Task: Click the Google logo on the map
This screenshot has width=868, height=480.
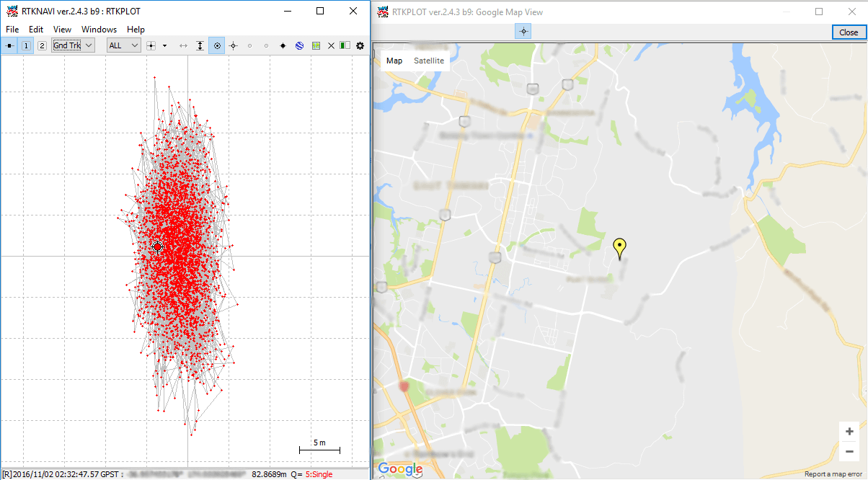Action: (x=400, y=469)
